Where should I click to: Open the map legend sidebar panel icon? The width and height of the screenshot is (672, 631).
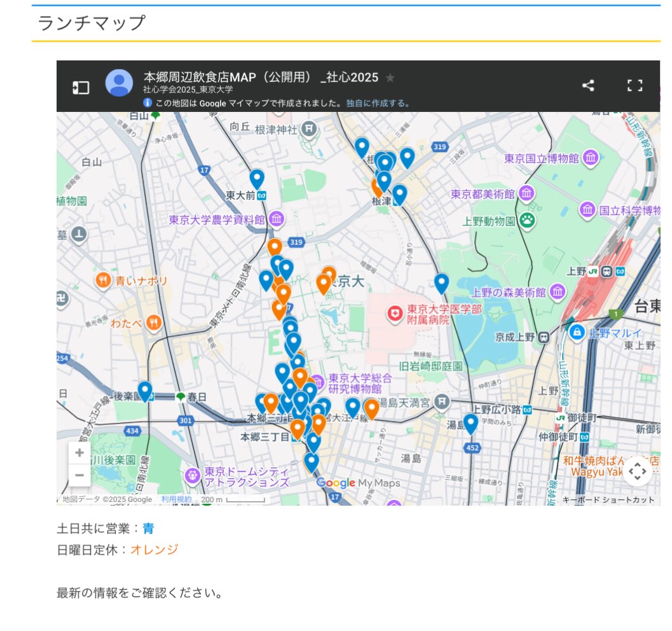pos(81,87)
